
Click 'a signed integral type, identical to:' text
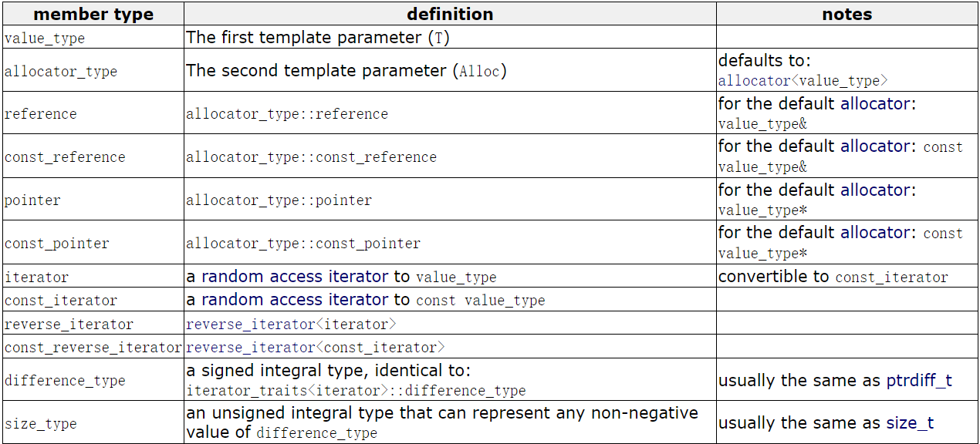(328, 371)
